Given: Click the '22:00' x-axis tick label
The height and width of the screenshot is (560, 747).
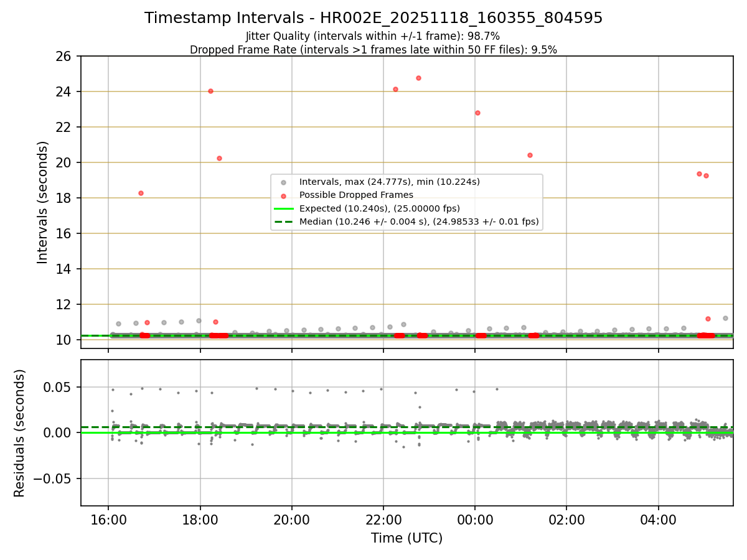Looking at the screenshot, I should (x=383, y=520).
